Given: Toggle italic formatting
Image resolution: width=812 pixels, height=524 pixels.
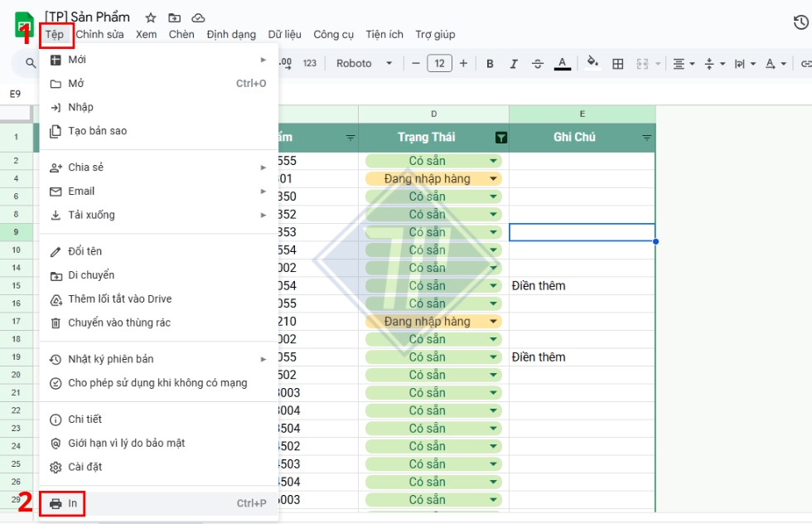Looking at the screenshot, I should (514, 63).
